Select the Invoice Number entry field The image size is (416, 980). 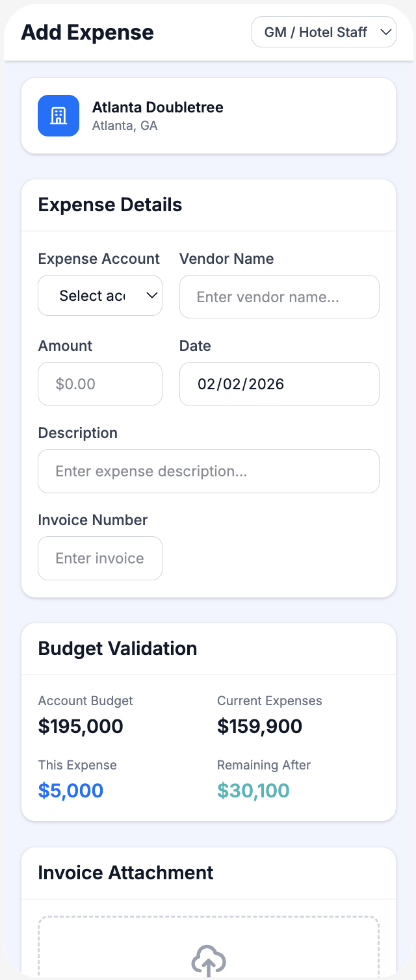99,558
